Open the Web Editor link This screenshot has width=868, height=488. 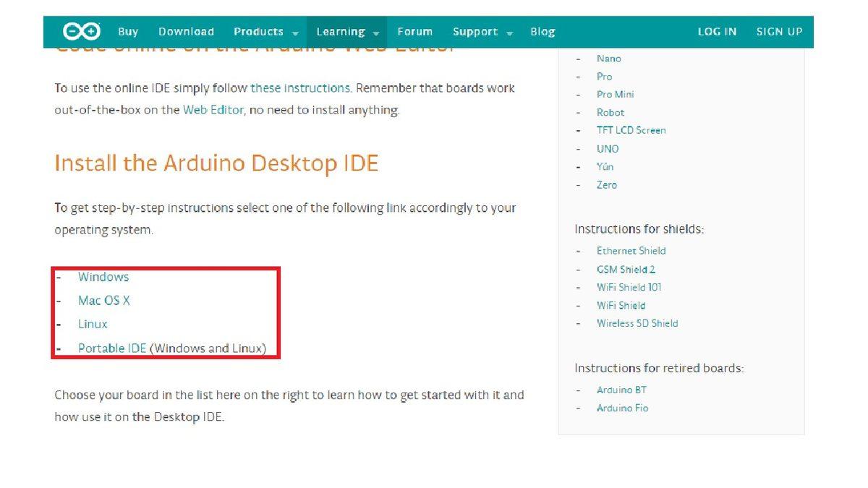click(213, 111)
